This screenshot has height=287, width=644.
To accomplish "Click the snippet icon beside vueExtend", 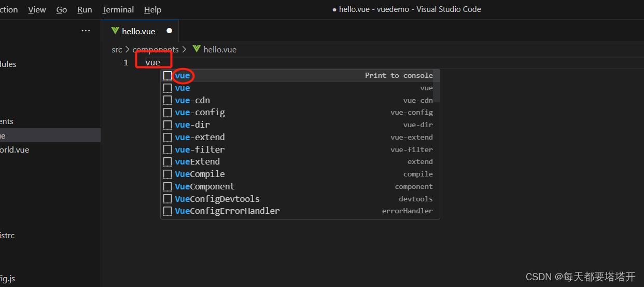I will click(167, 162).
